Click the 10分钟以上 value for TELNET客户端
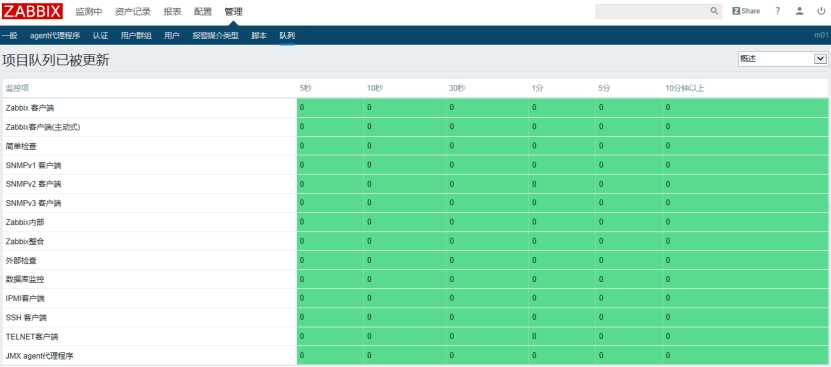This screenshot has width=831, height=367. 668,337
